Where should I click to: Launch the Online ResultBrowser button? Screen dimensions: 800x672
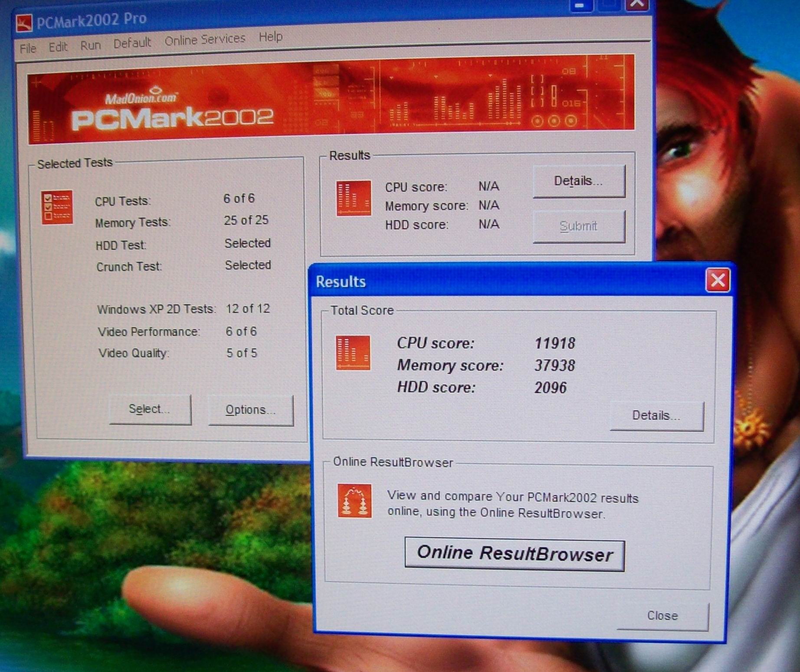tap(515, 554)
